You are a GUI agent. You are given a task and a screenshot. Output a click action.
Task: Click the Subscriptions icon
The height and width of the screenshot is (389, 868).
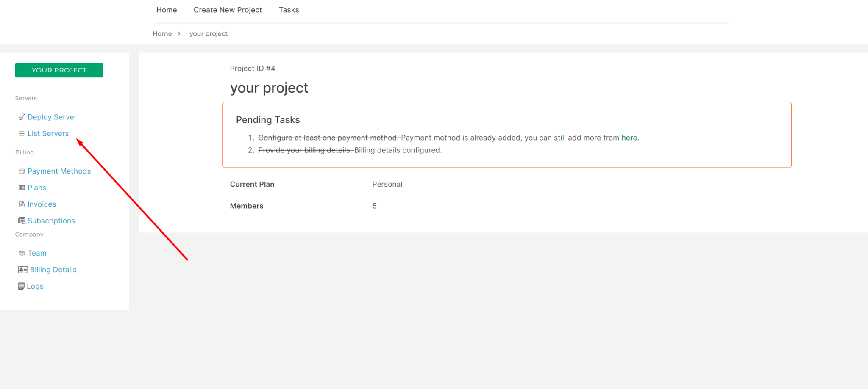(22, 221)
